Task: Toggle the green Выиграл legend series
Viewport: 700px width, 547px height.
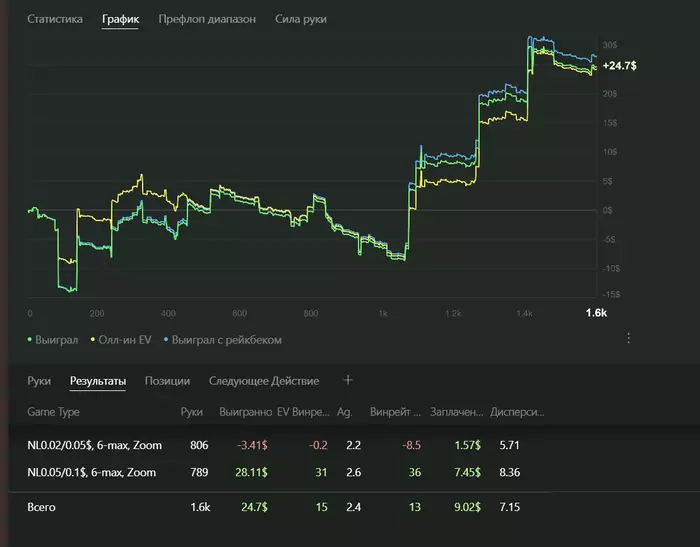Action: [x=52, y=340]
